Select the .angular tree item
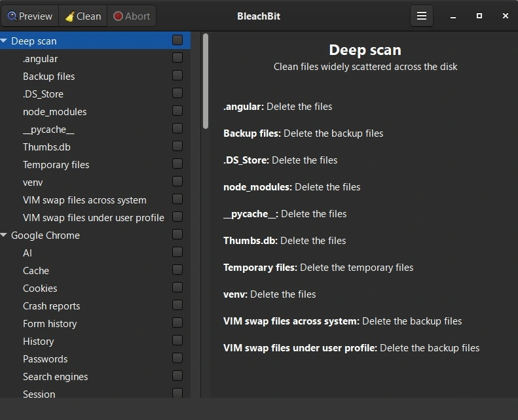This screenshot has height=420, width=518. [x=95, y=58]
